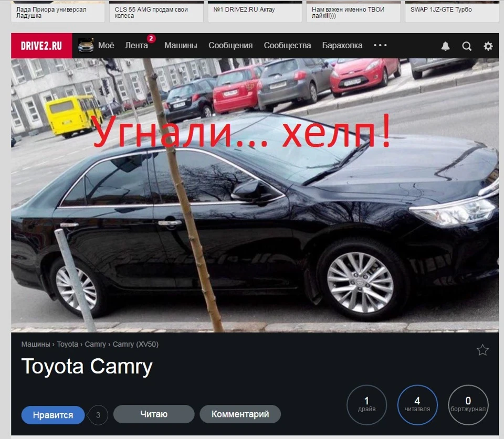Go to the Машины section
The height and width of the screenshot is (439, 504).
181,45
